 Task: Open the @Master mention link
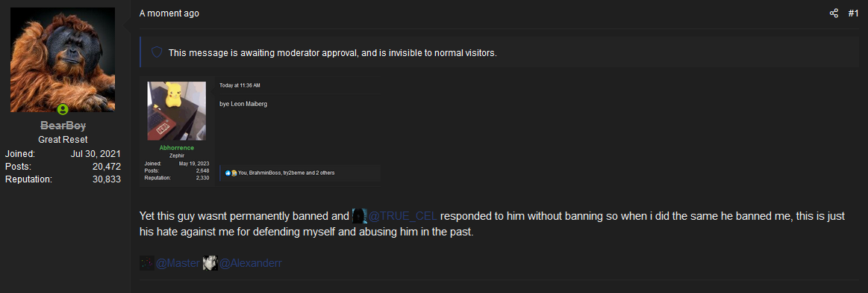coord(177,263)
